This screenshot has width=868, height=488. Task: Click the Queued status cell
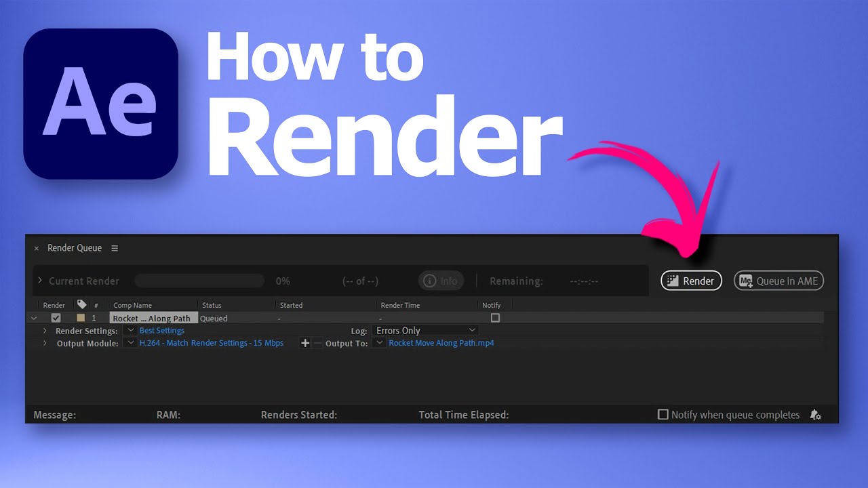coord(214,318)
